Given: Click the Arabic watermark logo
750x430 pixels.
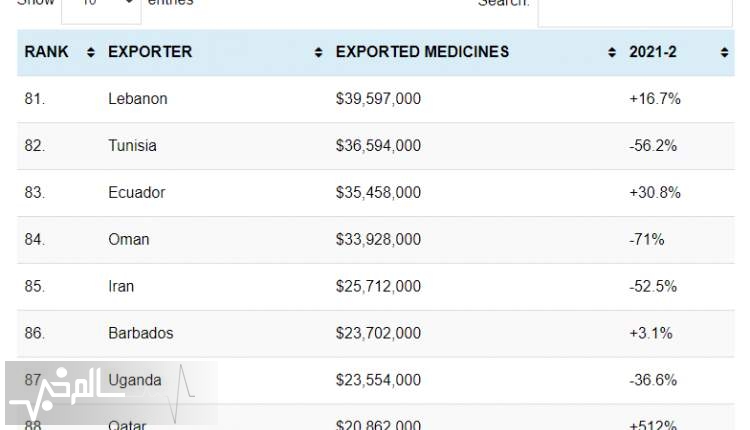Looking at the screenshot, I should [111, 393].
